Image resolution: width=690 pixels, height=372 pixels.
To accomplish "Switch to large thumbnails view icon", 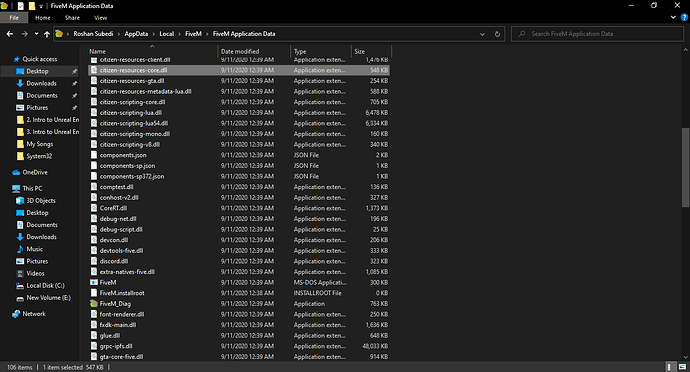I will [x=682, y=367].
